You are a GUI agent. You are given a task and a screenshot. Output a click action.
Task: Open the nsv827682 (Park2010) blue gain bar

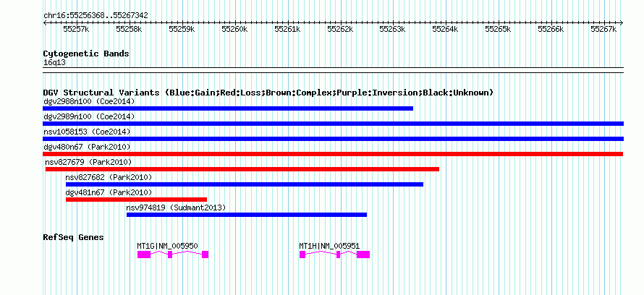click(245, 184)
